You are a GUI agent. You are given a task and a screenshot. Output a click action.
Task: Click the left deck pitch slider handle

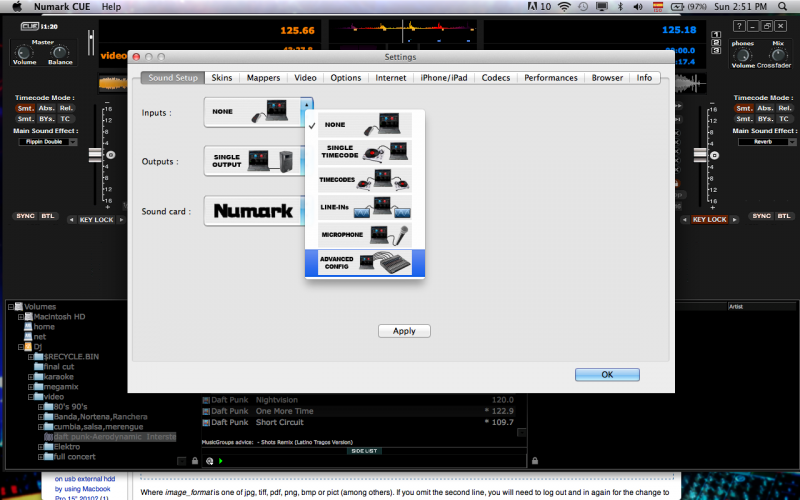point(97,156)
